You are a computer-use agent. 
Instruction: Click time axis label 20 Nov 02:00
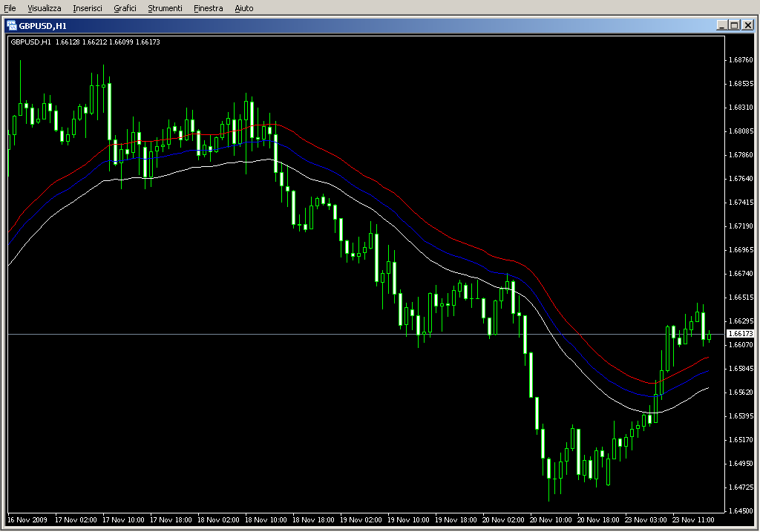(x=503, y=520)
